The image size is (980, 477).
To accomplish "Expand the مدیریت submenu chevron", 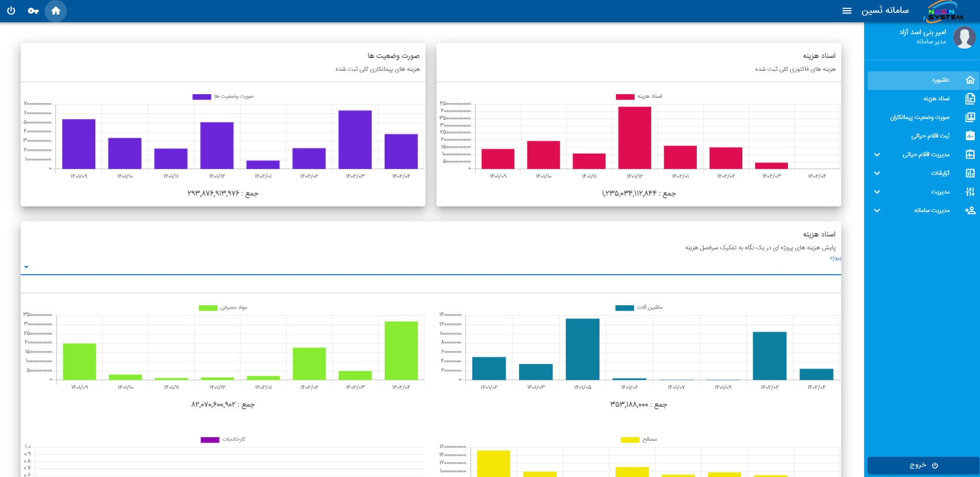I will pos(877,192).
